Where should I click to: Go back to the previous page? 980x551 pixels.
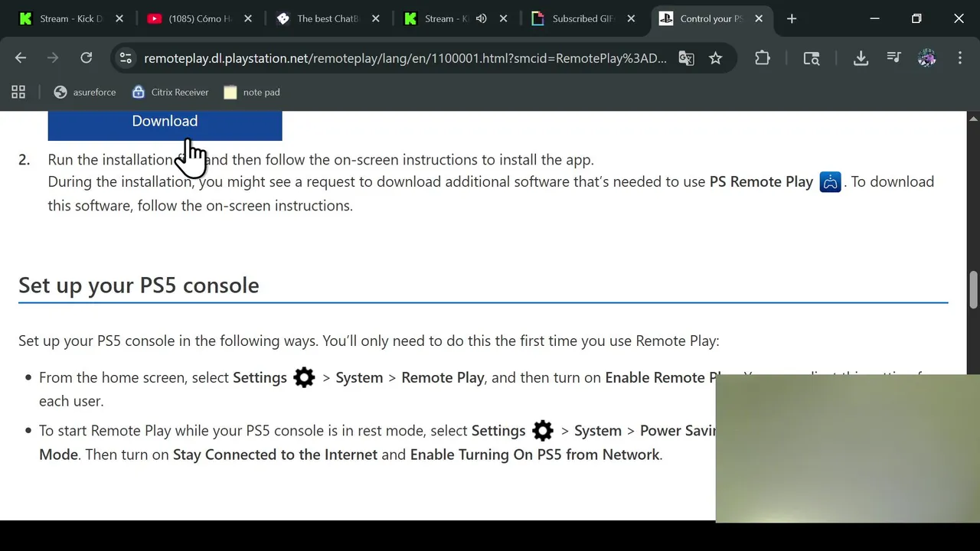[21, 58]
